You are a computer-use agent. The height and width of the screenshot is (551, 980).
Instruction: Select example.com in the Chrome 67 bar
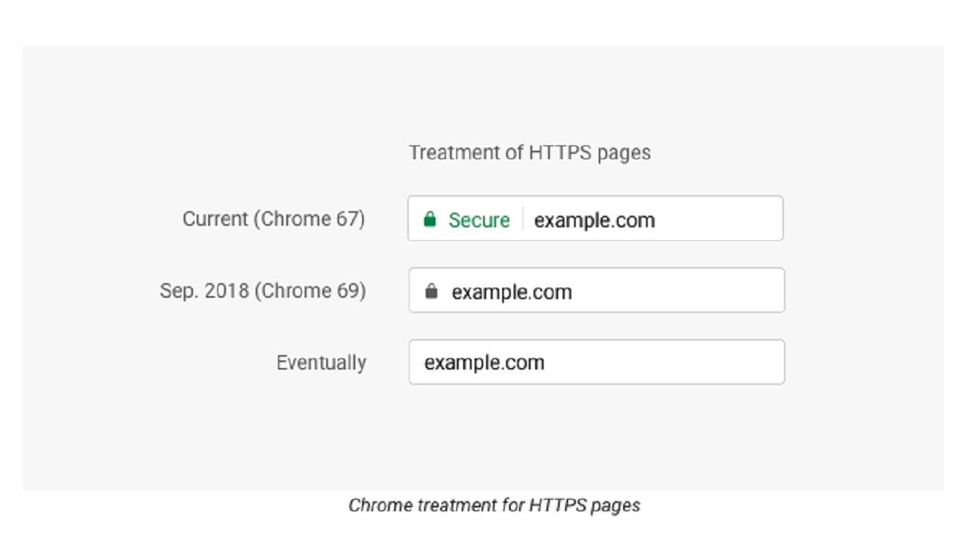click(594, 220)
